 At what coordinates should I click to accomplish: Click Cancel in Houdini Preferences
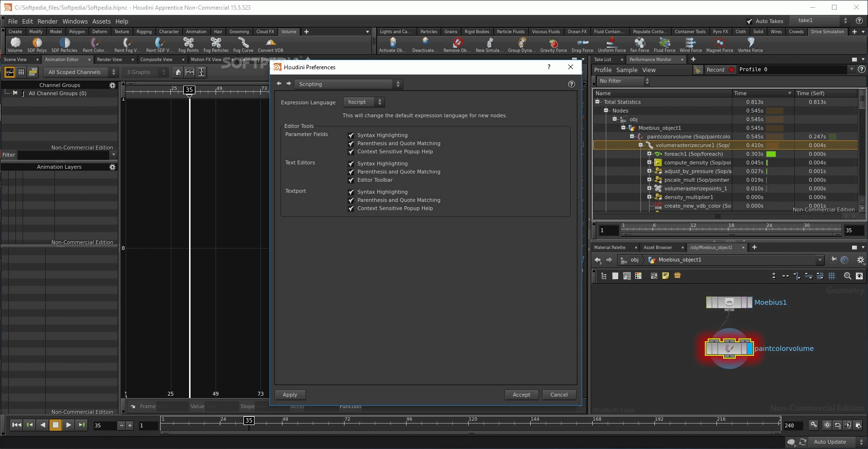tap(559, 395)
